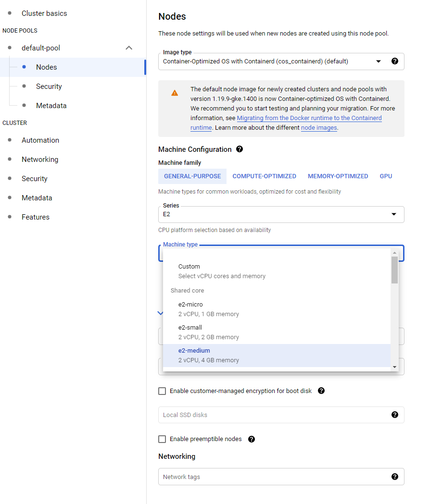This screenshot has height=504, width=442.
Task: Open the Local SSD disks help icon
Action: coord(394,415)
